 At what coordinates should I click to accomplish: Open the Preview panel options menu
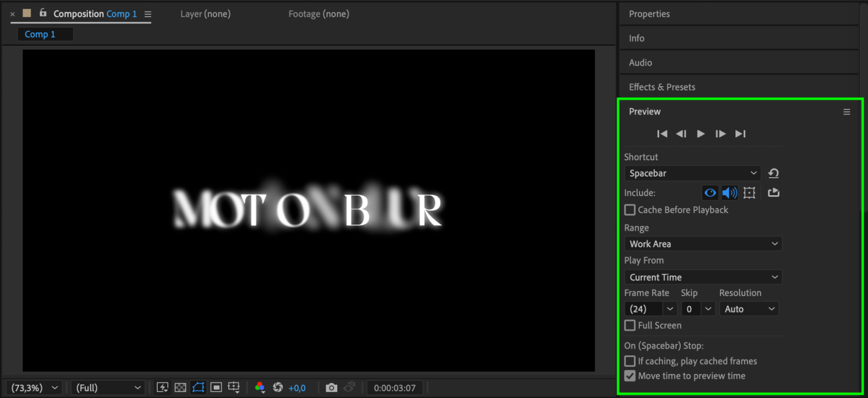click(847, 112)
